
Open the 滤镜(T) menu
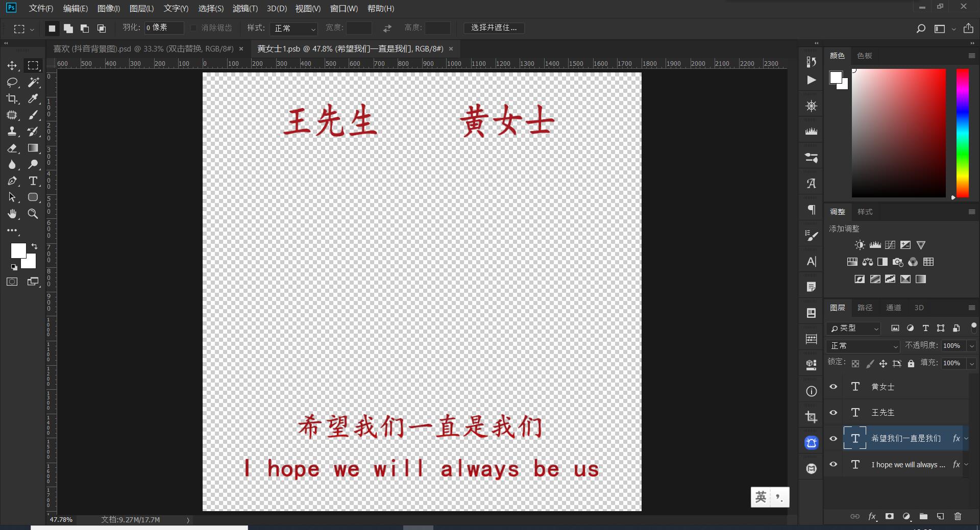pos(245,9)
